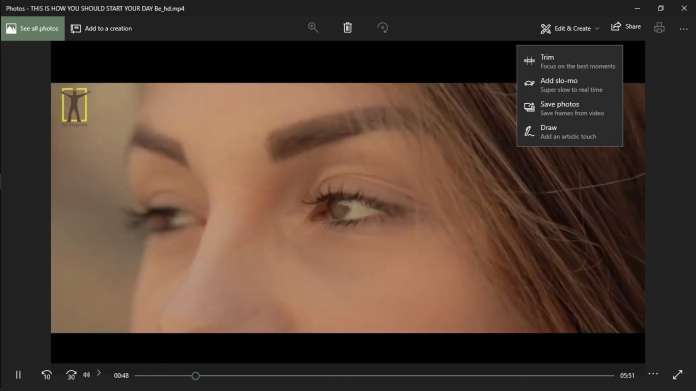Enter full screen with arrows icon
This screenshot has width=696, height=391.
[x=677, y=375]
